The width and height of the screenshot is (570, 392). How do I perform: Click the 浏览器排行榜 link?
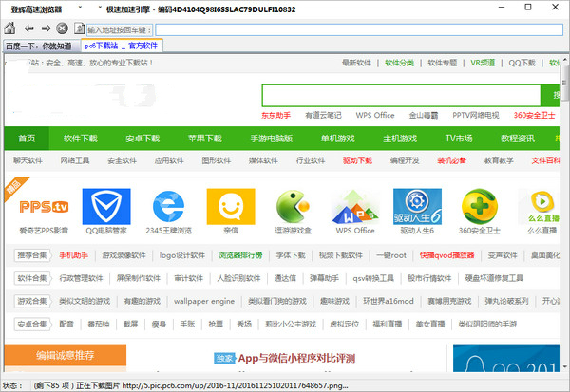tap(240, 255)
